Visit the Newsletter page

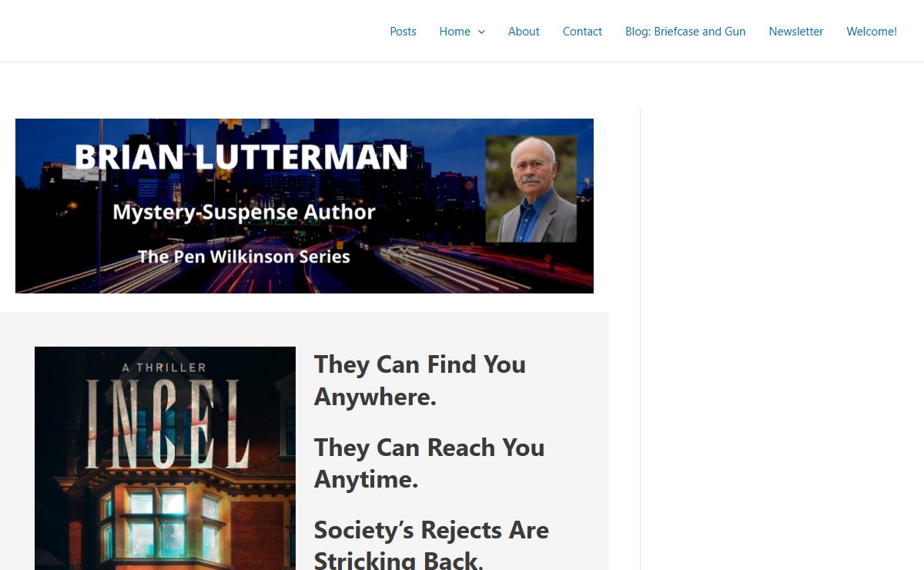796,32
